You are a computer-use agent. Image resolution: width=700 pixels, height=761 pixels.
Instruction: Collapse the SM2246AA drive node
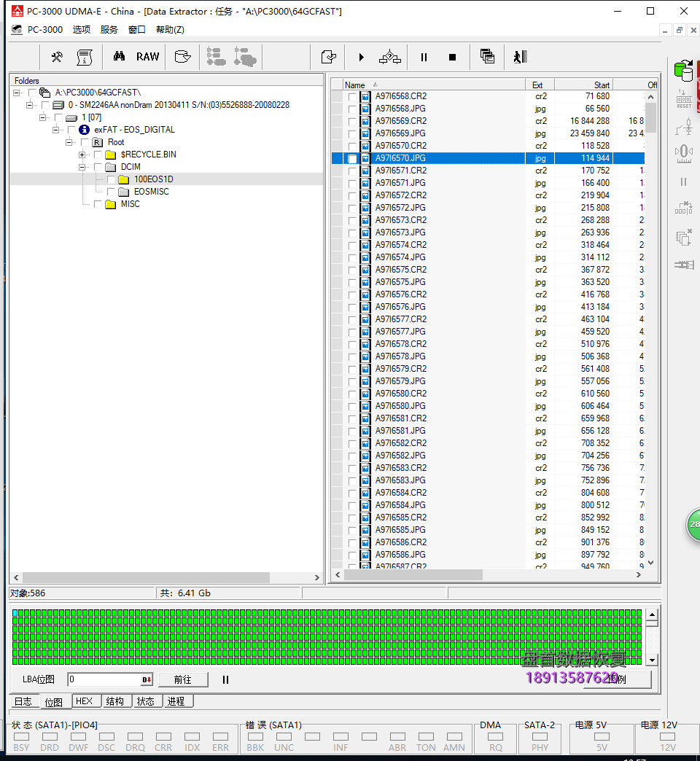point(30,105)
